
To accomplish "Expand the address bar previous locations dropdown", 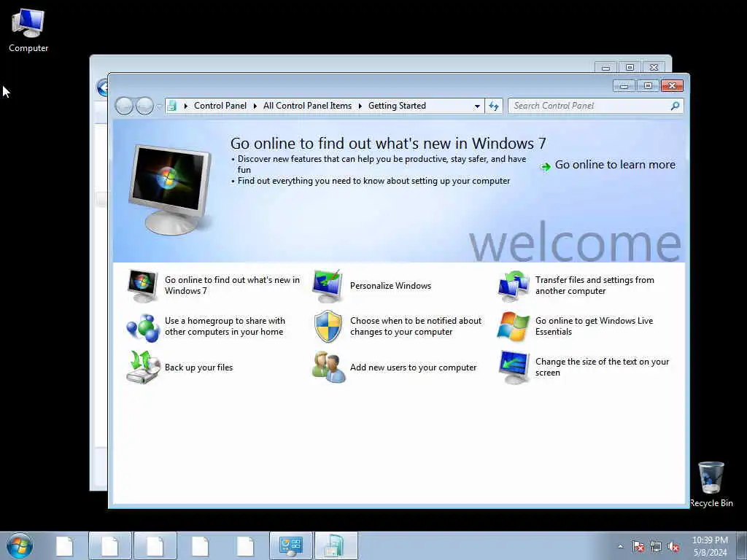I will pos(477,106).
